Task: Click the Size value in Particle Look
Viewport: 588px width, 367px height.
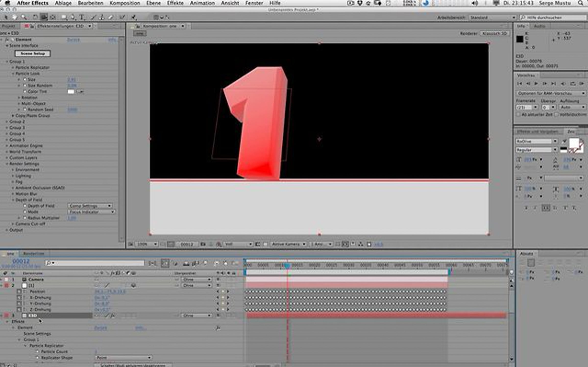Action: [x=71, y=79]
